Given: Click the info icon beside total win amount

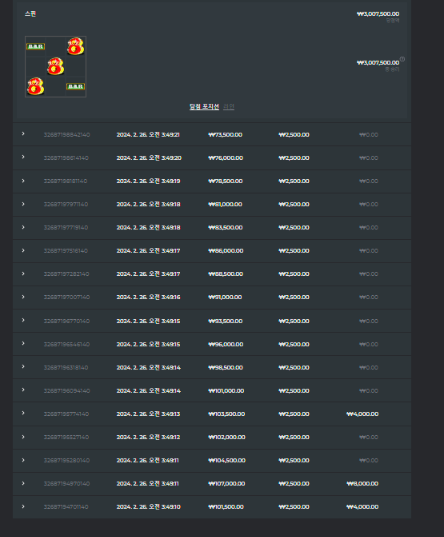Looking at the screenshot, I should point(402,59).
